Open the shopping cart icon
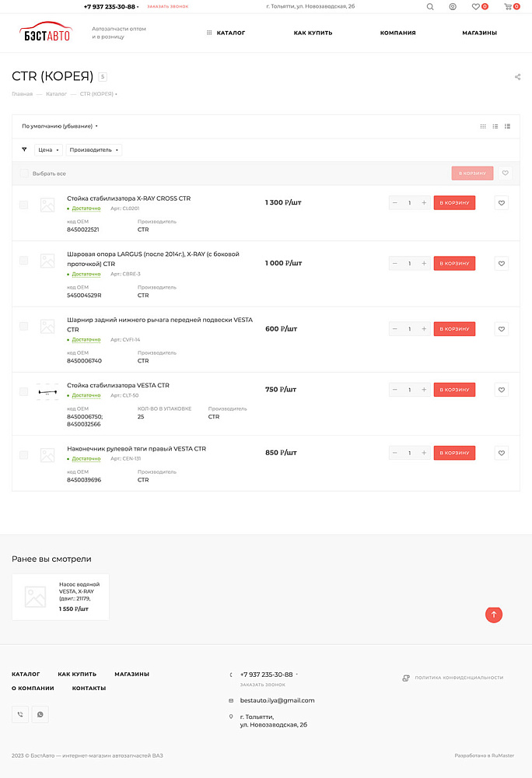Image resolution: width=532 pixels, height=778 pixels. [509, 7]
